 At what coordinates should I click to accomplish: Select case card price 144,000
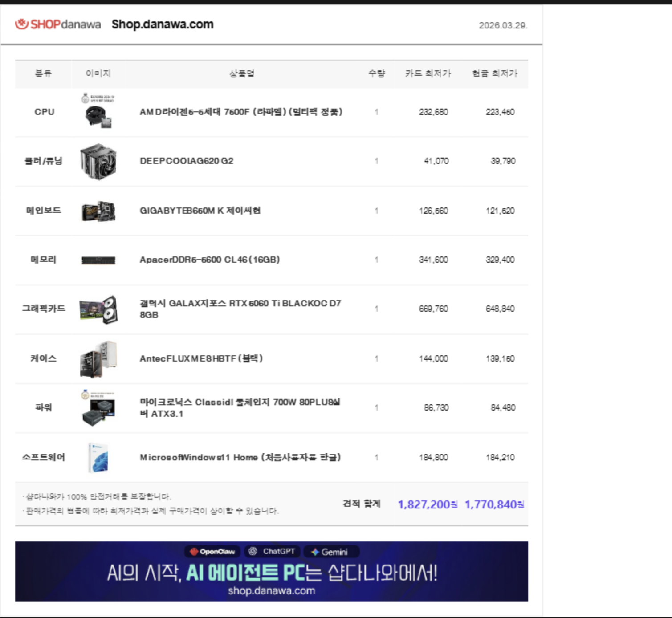coord(433,358)
